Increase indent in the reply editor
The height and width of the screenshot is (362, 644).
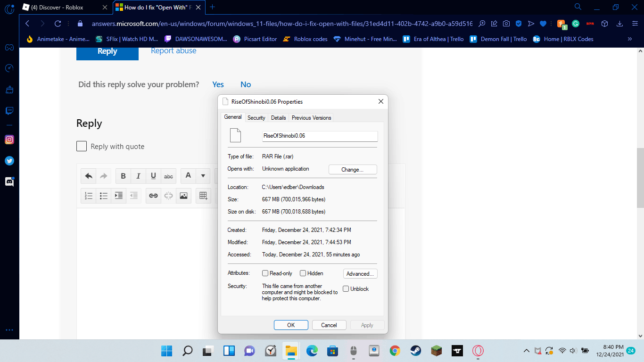pyautogui.click(x=119, y=196)
